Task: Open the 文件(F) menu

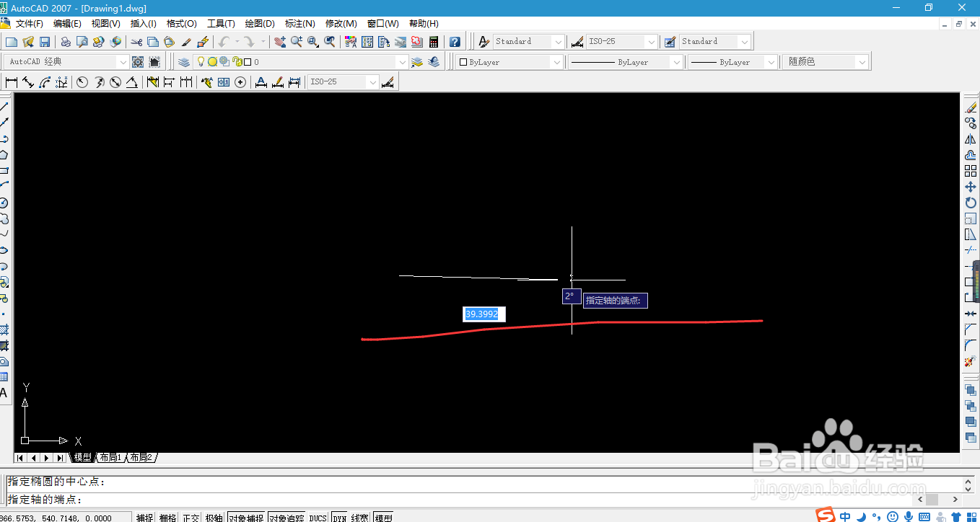Action: (30, 24)
